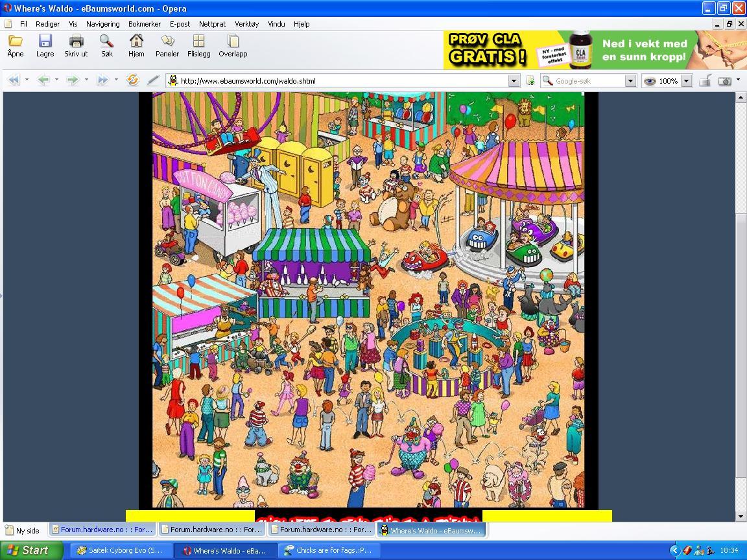
Task: Switch to the third Forum.hardware.no tab
Action: coord(322,530)
